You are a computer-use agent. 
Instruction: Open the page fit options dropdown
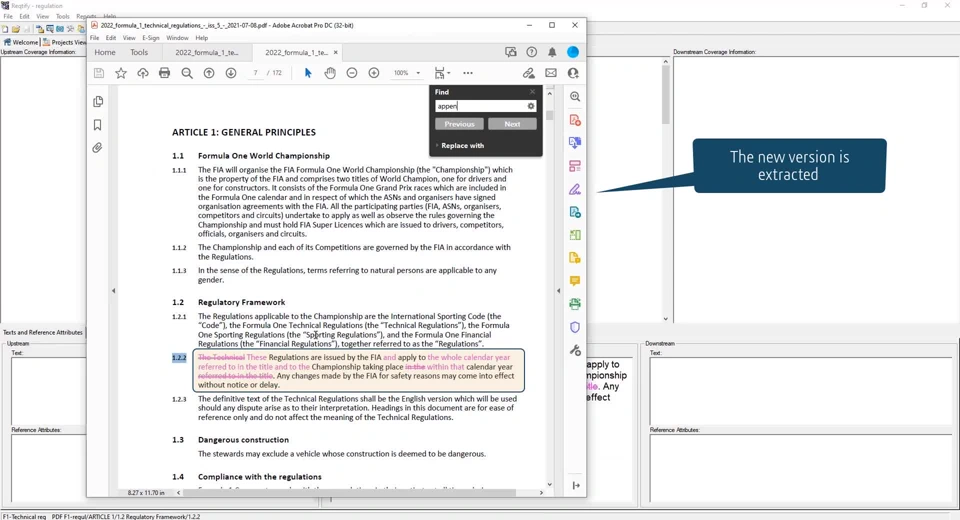tap(442, 73)
